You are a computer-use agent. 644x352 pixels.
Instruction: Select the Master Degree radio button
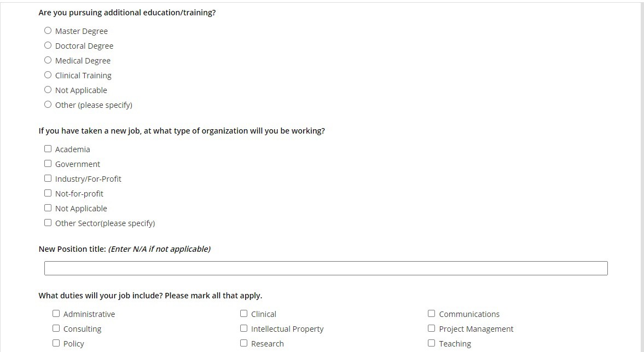point(48,31)
